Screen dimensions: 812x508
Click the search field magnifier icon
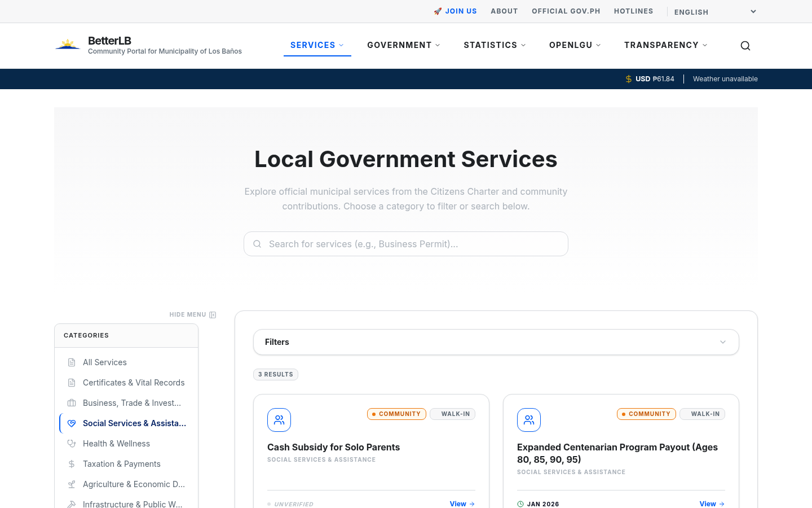point(257,244)
